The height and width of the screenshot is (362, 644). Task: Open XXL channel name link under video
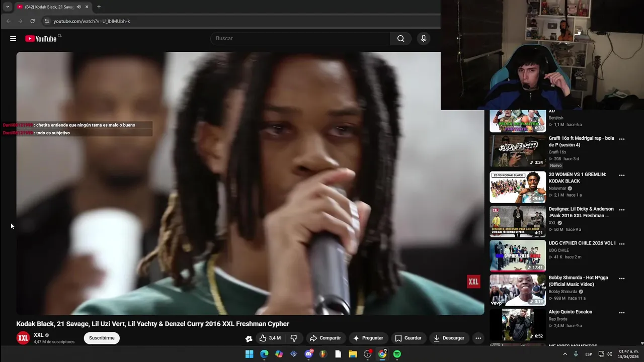[38, 335]
